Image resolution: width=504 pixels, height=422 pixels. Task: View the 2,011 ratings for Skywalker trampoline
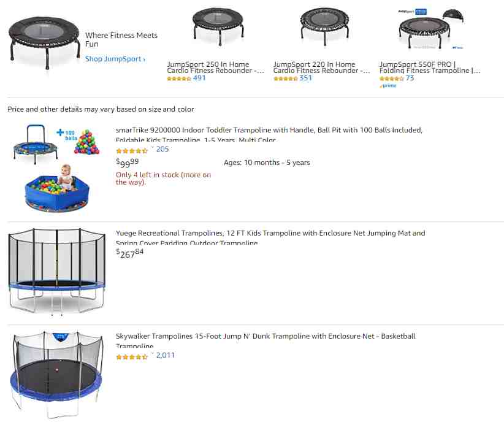pyautogui.click(x=165, y=355)
